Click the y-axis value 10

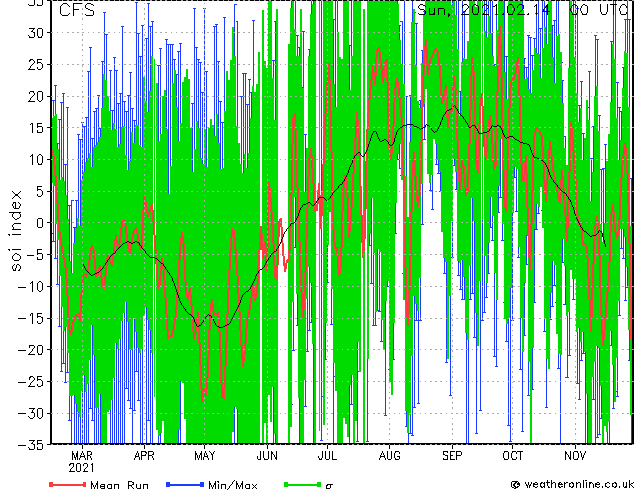point(37,160)
